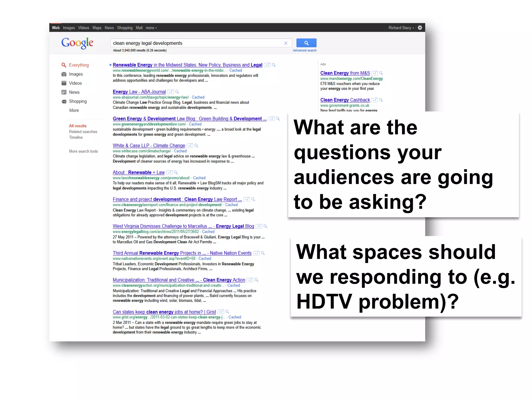Open Energy Law - ABA Journal result

139,92
